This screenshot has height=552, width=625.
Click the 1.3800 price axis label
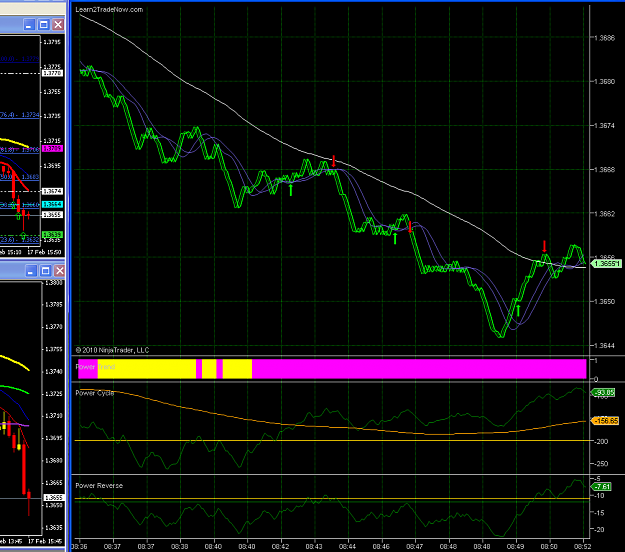53,283
